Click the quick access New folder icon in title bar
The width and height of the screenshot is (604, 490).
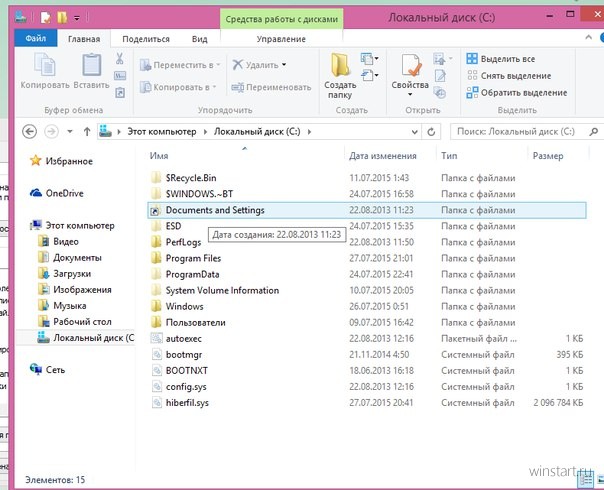62,17
